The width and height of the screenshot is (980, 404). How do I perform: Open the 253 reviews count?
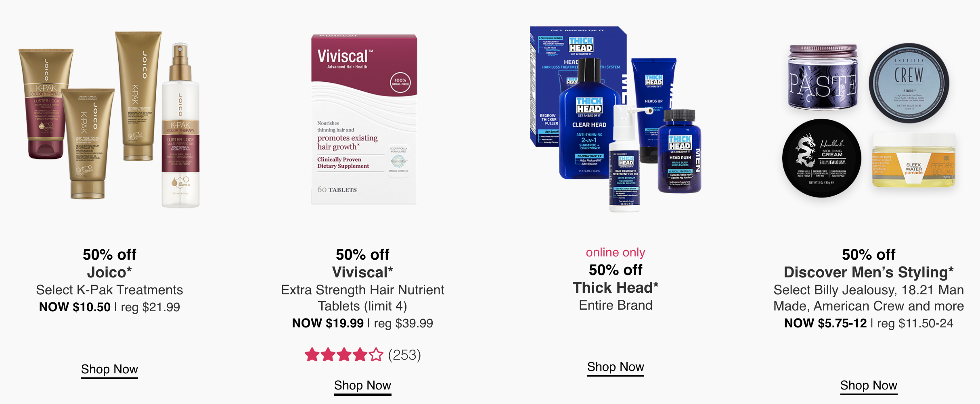point(404,355)
